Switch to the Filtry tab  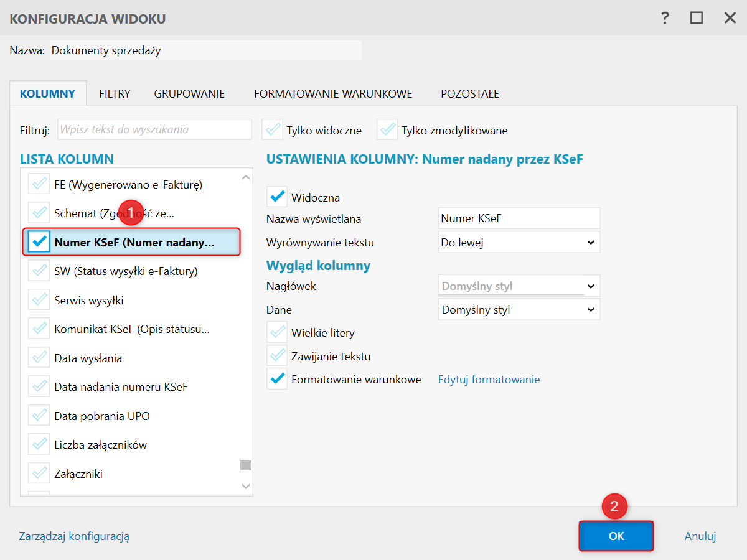(115, 94)
